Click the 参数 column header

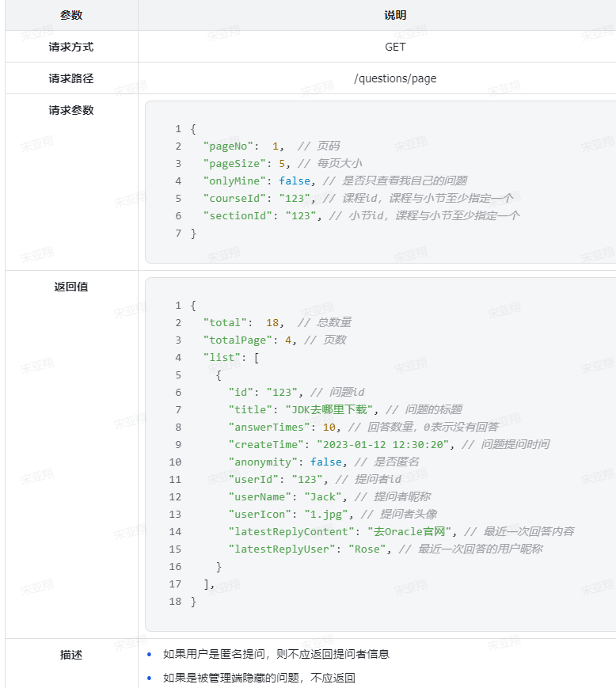coord(71,15)
